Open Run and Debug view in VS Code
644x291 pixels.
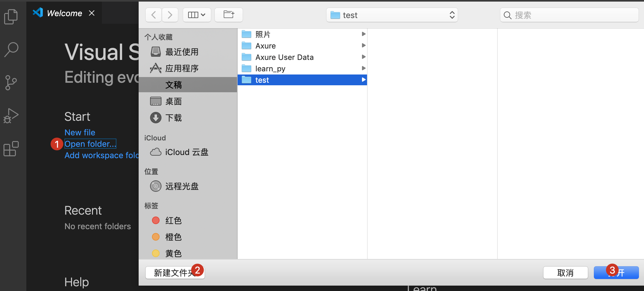pyautogui.click(x=11, y=116)
